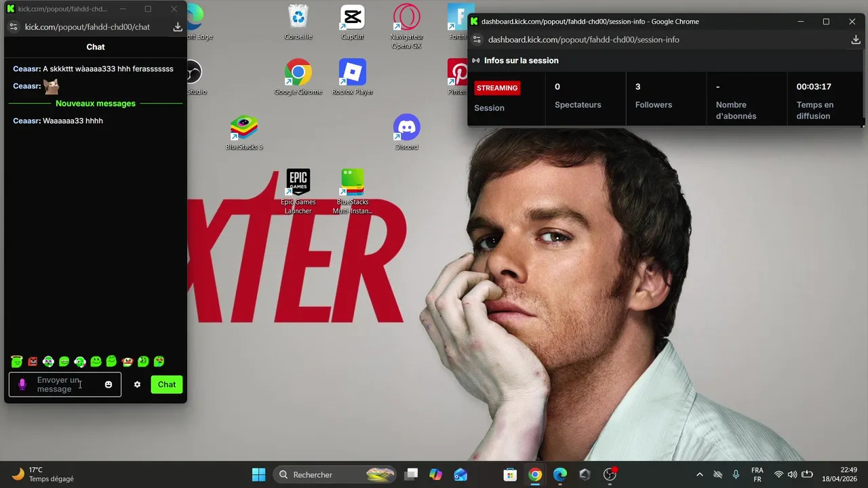
Task: Open the Google Chrome desktop shortcut
Action: pyautogui.click(x=298, y=77)
